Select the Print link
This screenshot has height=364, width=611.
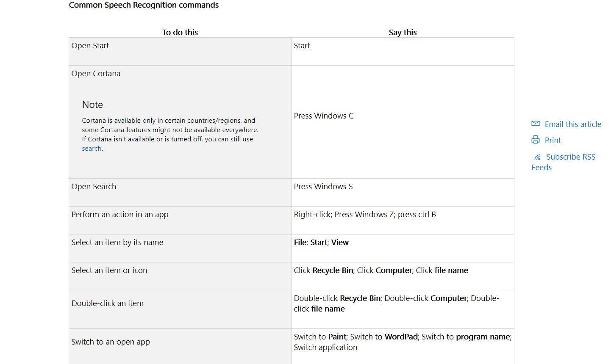coord(553,140)
